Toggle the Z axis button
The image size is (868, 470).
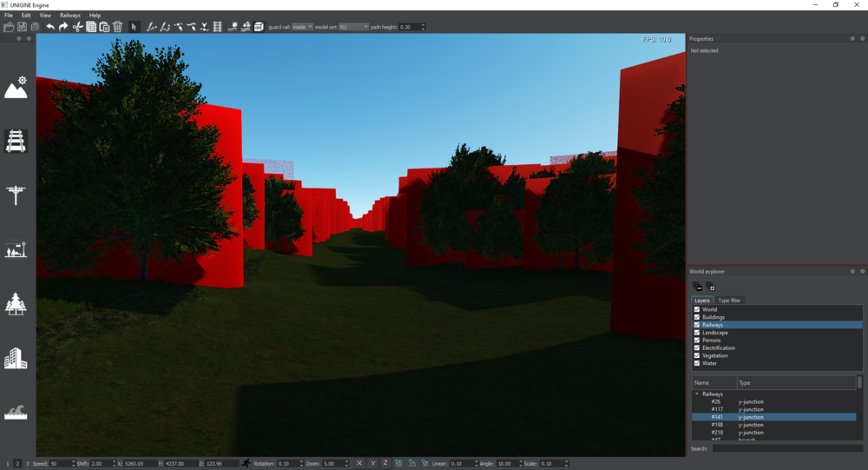click(385, 463)
